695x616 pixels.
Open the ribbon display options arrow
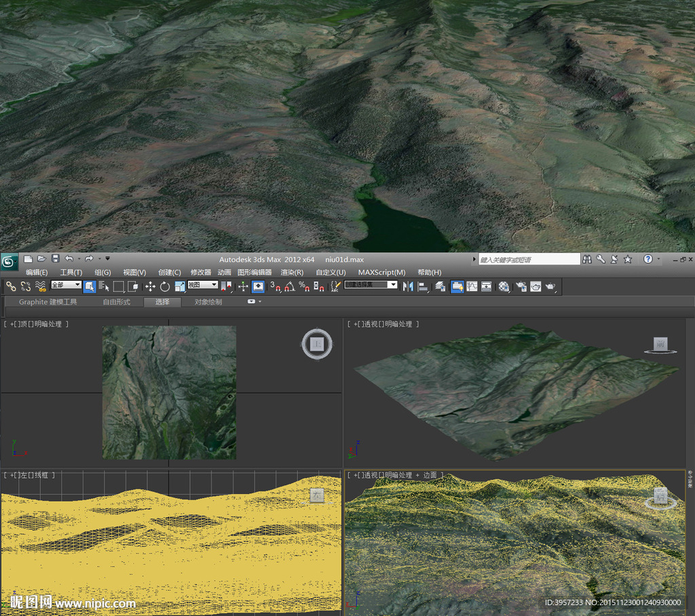point(260,301)
